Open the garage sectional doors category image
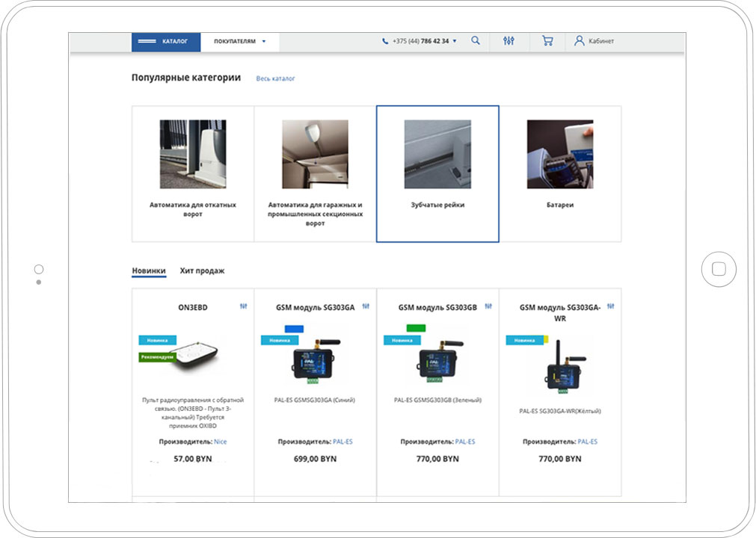This screenshot has width=756, height=538. [316, 154]
